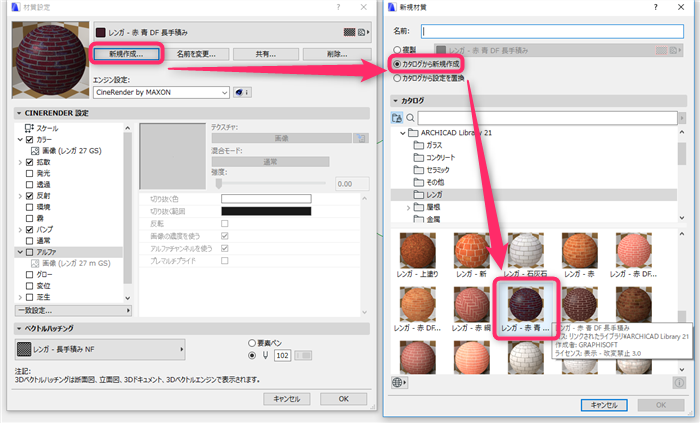Select the 金属 folder in catalog tree
Screen dimensions: 700x423
(x=427, y=219)
